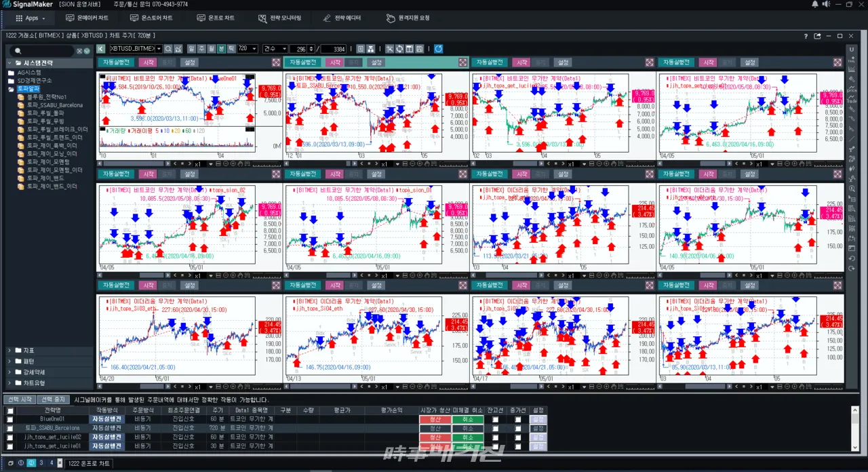Expand the 패턴 tree node
This screenshot has height=472, width=868.
coord(9,361)
